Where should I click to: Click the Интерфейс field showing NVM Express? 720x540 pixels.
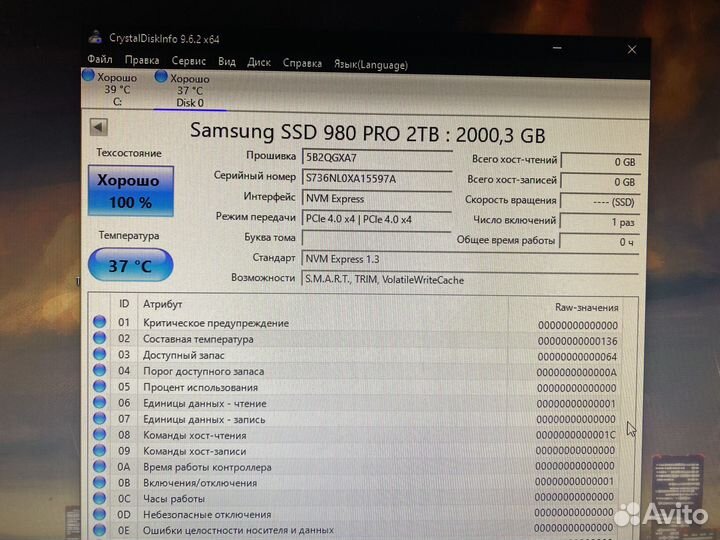[x=377, y=199]
